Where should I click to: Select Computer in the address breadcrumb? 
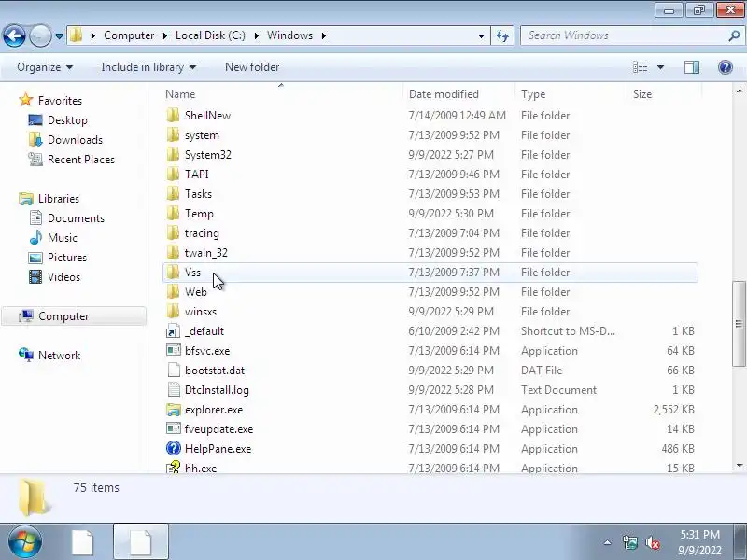click(129, 35)
